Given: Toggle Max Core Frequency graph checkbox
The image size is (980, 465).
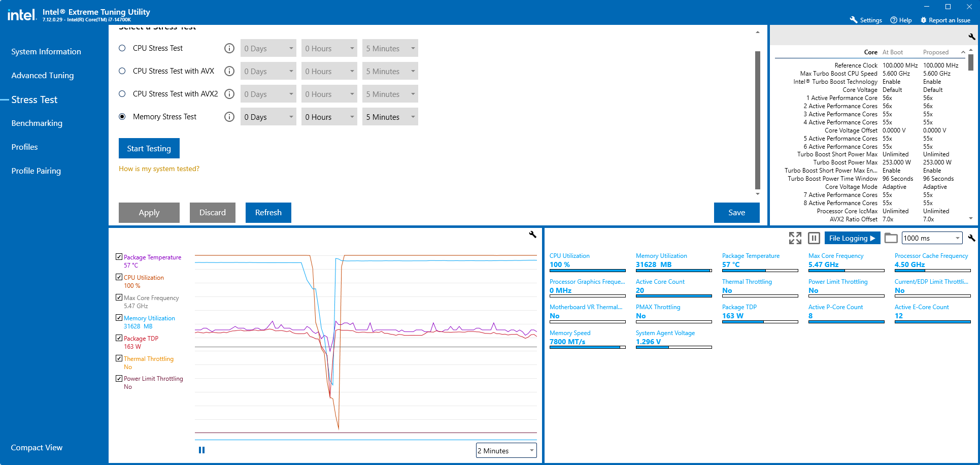Looking at the screenshot, I should 119,297.
